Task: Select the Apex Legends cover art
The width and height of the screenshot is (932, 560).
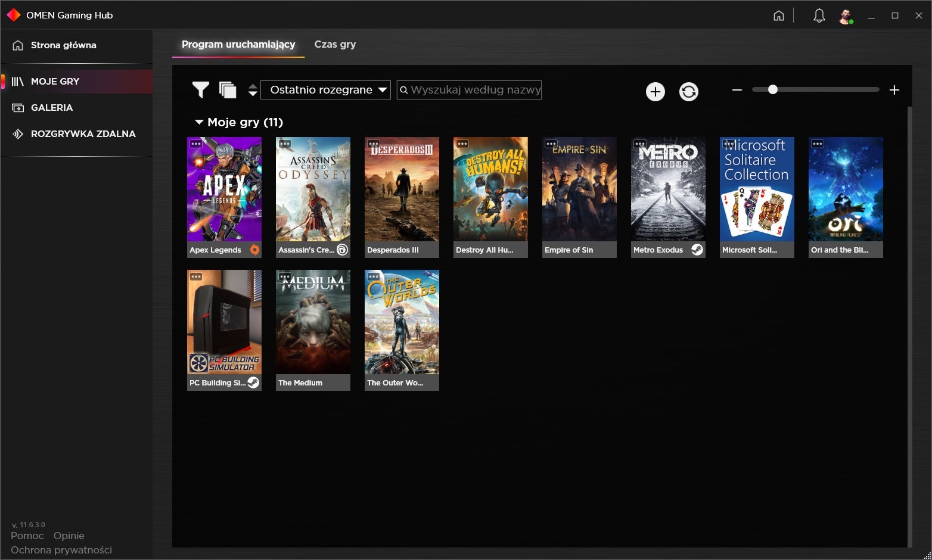Action: click(224, 189)
